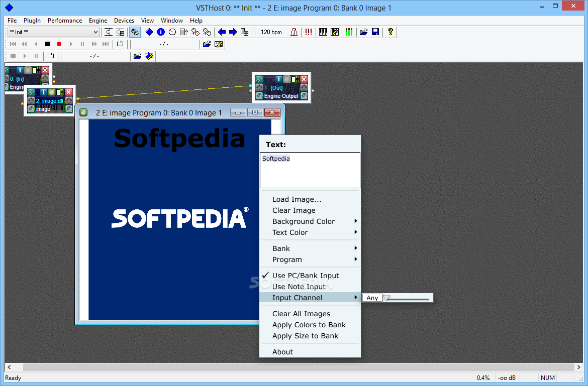The width and height of the screenshot is (588, 386).
Task: Toggle the green level meters display
Action: 349,32
